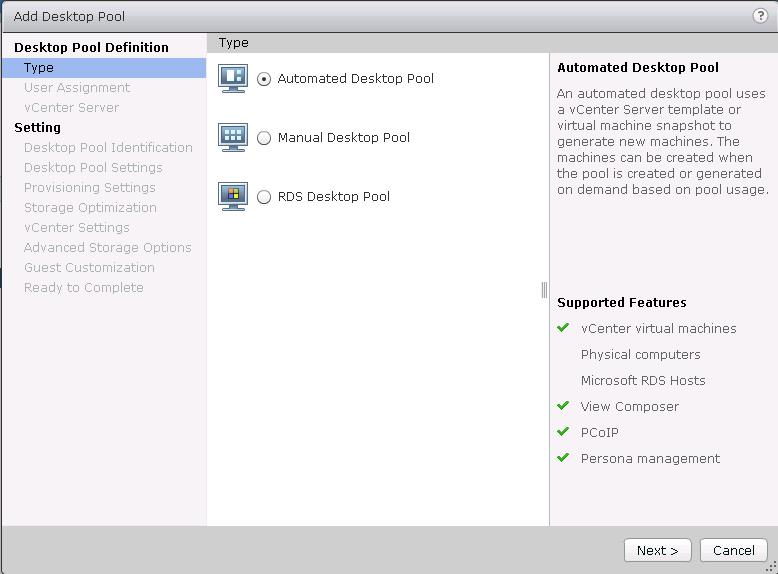This screenshot has height=574, width=778.
Task: Click the View Composer green checkmark
Action: point(564,406)
